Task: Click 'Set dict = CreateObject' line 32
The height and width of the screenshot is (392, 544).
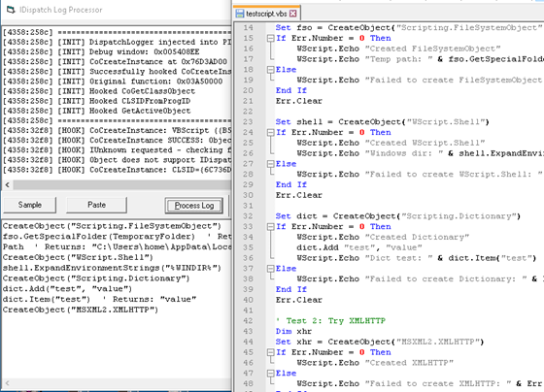Action: 398,216
